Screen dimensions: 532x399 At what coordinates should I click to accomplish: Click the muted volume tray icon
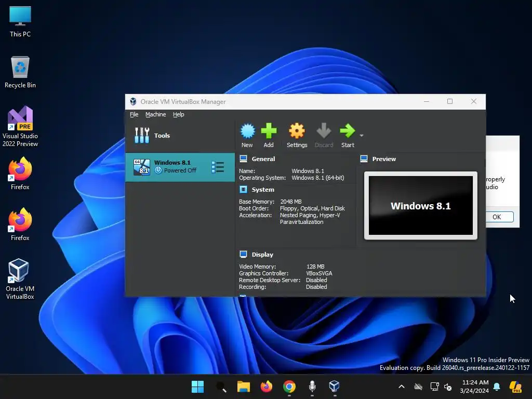pos(448,387)
